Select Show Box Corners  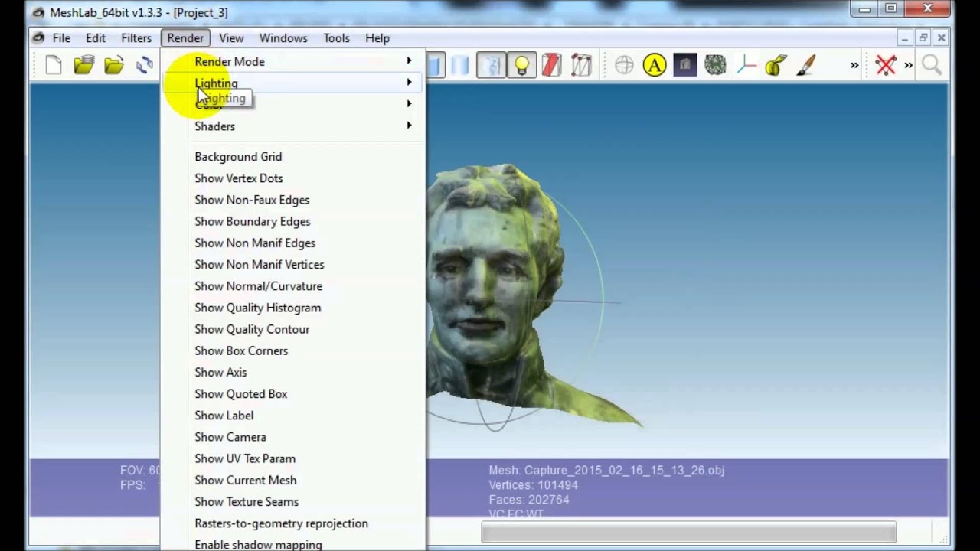tap(292, 350)
